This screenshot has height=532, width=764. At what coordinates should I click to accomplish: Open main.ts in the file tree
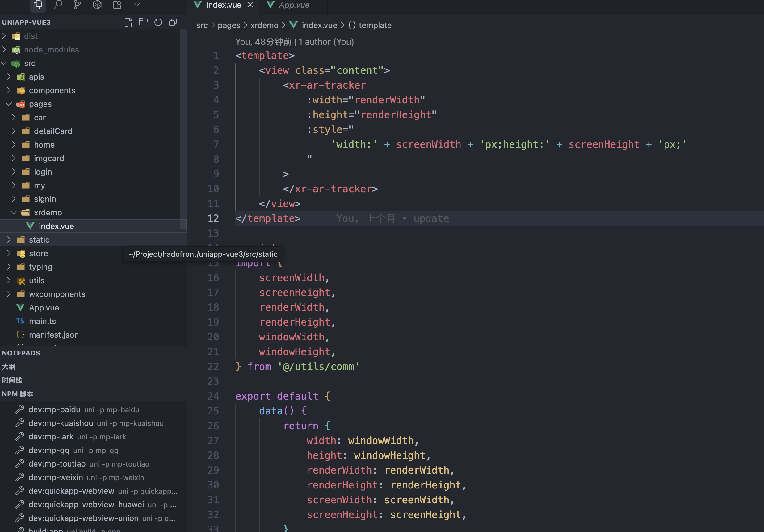42,321
